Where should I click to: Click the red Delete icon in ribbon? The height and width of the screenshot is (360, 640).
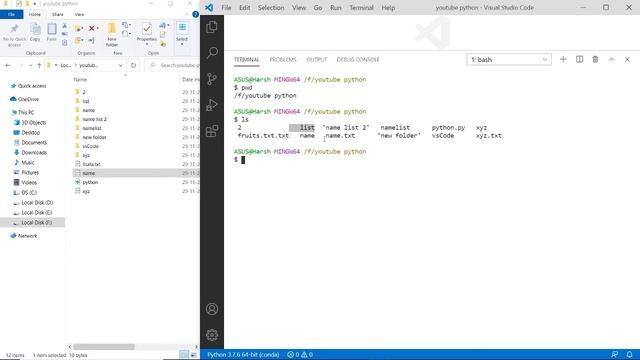click(x=91, y=28)
